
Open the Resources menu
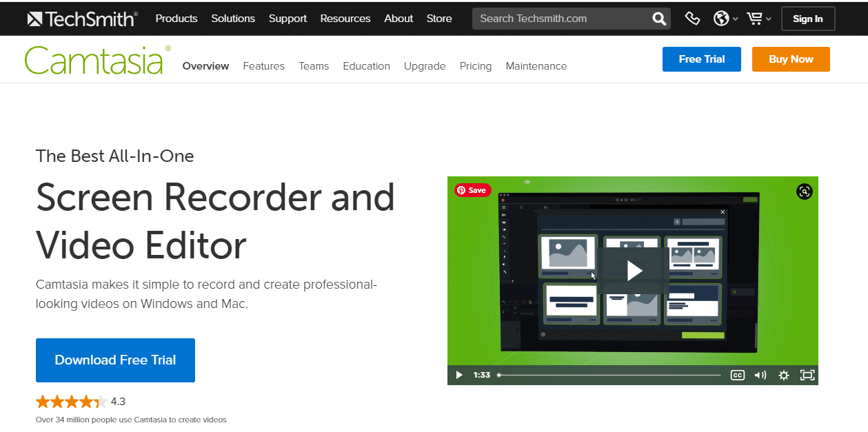click(345, 19)
